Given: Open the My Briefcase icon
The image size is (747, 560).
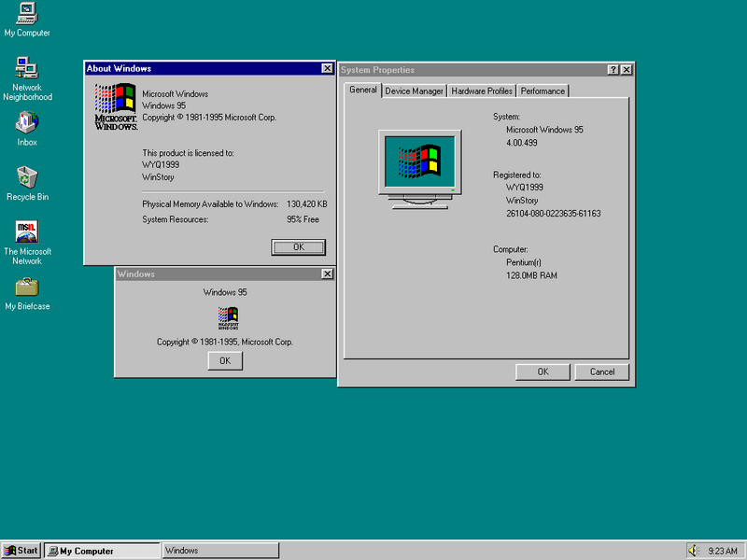Looking at the screenshot, I should click(27, 287).
